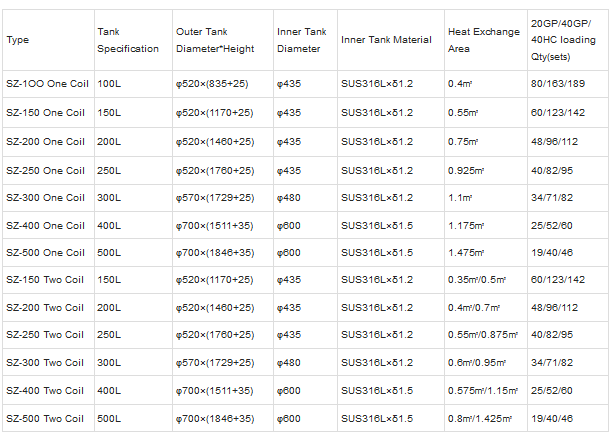
Task: Click the SZ-400 Two Coil row label
Action: click(x=45, y=391)
